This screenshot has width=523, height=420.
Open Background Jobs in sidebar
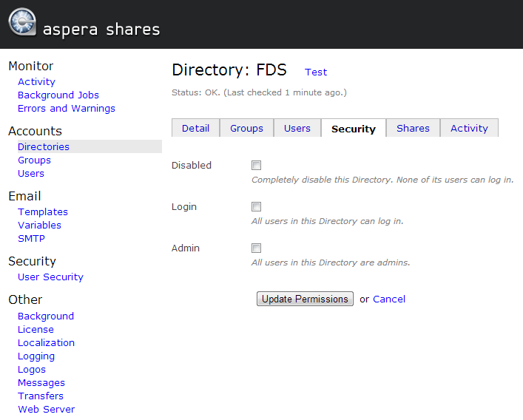(x=58, y=95)
